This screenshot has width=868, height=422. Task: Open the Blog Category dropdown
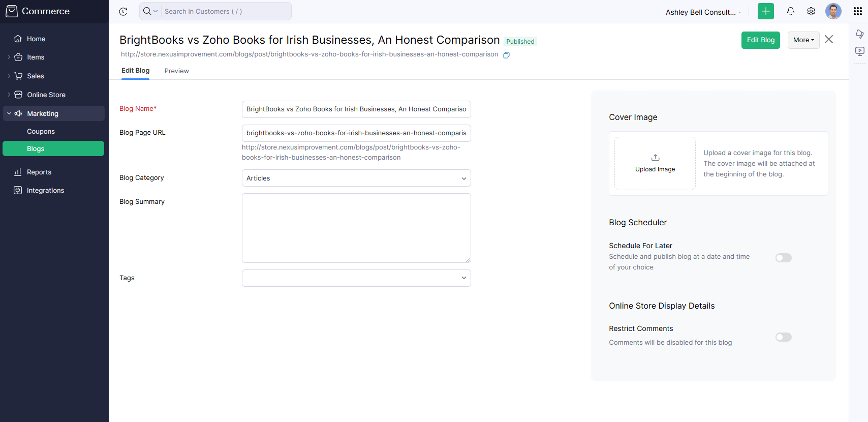coord(356,178)
